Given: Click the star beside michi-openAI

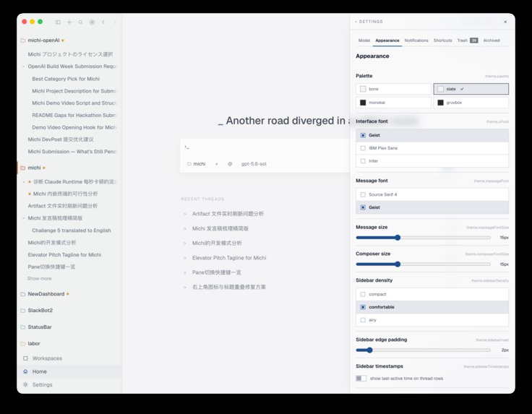Looking at the screenshot, I should point(63,40).
